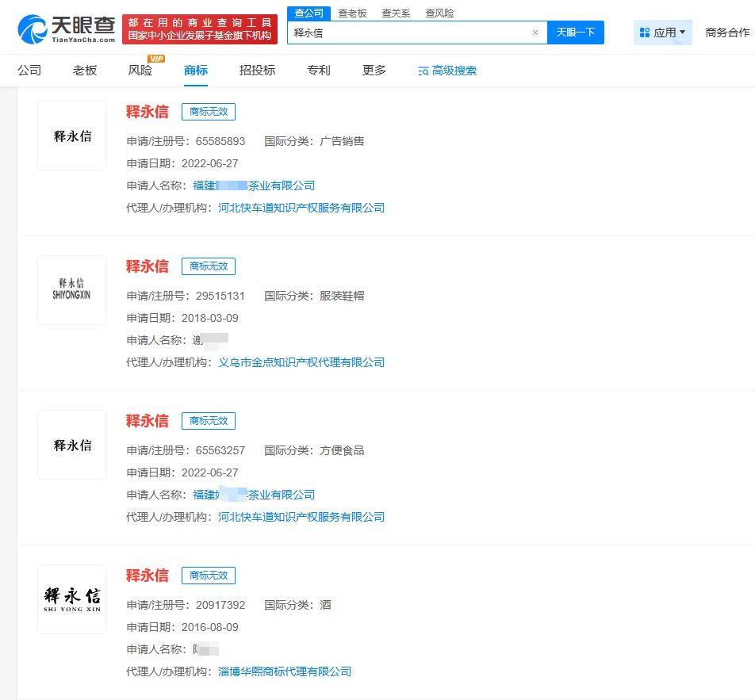Open the 更多 category menu

374,71
